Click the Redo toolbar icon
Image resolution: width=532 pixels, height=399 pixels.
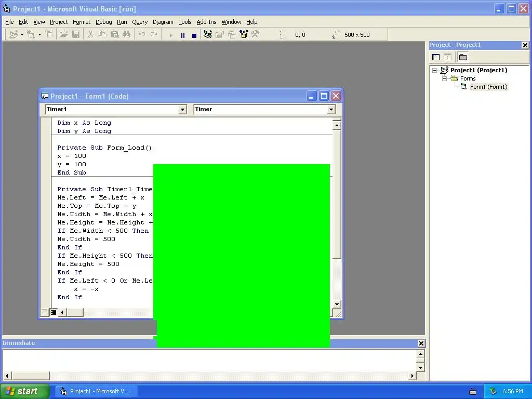[154, 35]
